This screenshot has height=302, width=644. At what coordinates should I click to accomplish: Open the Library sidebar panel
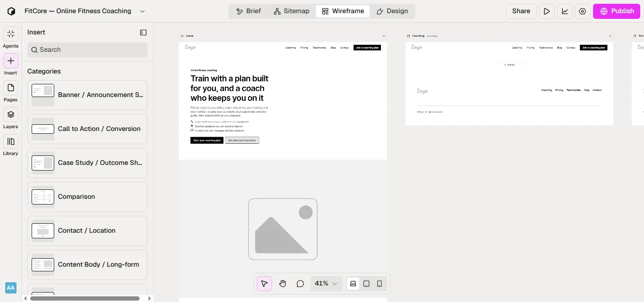(x=10, y=141)
